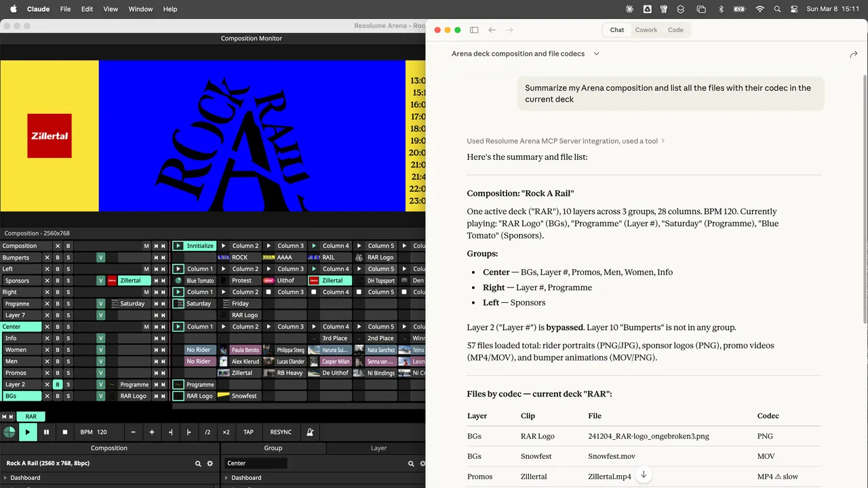This screenshot has width=868, height=488.
Task: Expand the used Resolume MCP tool details
Action: (566, 141)
